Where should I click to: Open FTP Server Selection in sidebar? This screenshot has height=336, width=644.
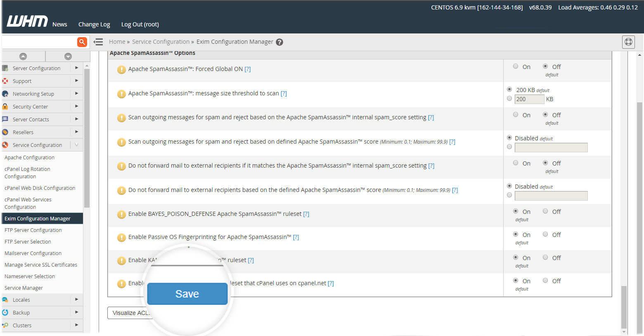[x=28, y=242]
